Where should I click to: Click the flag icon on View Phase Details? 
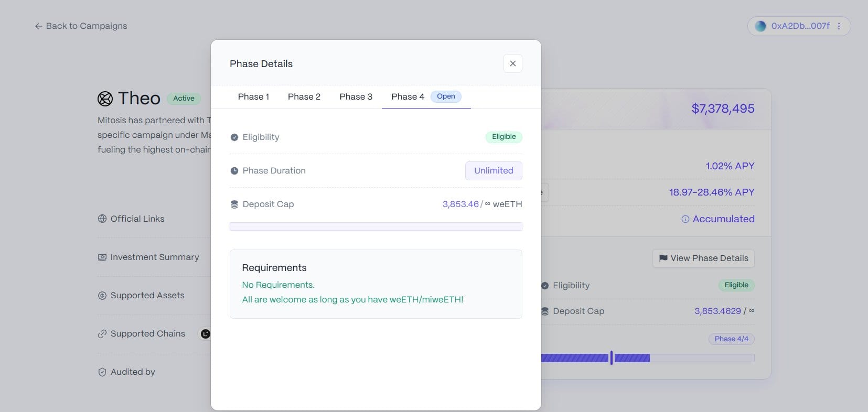point(663,258)
